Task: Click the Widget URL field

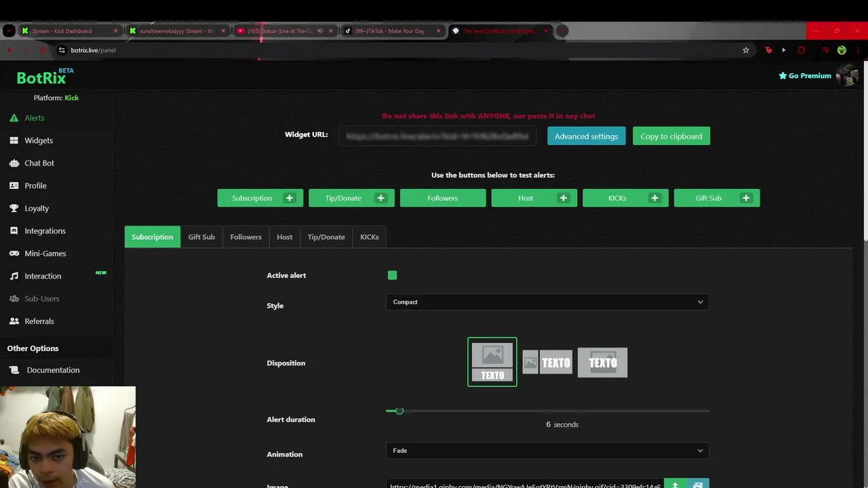Action: pos(437,136)
